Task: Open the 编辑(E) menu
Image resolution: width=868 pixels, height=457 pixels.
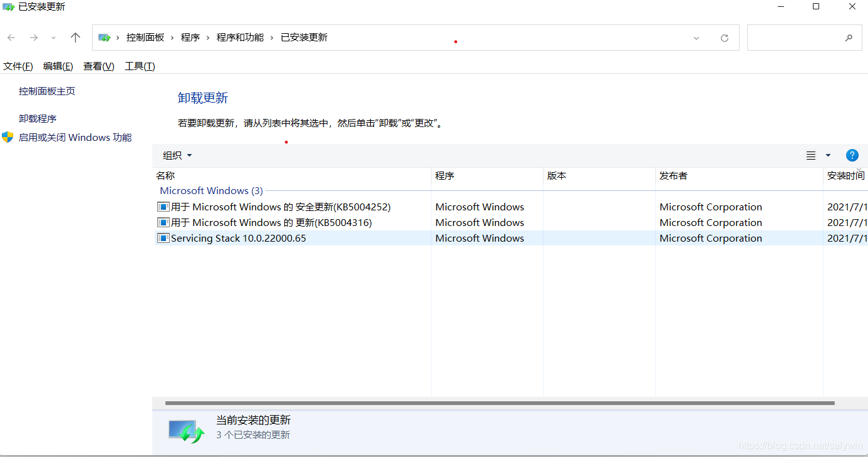Action: (58, 66)
